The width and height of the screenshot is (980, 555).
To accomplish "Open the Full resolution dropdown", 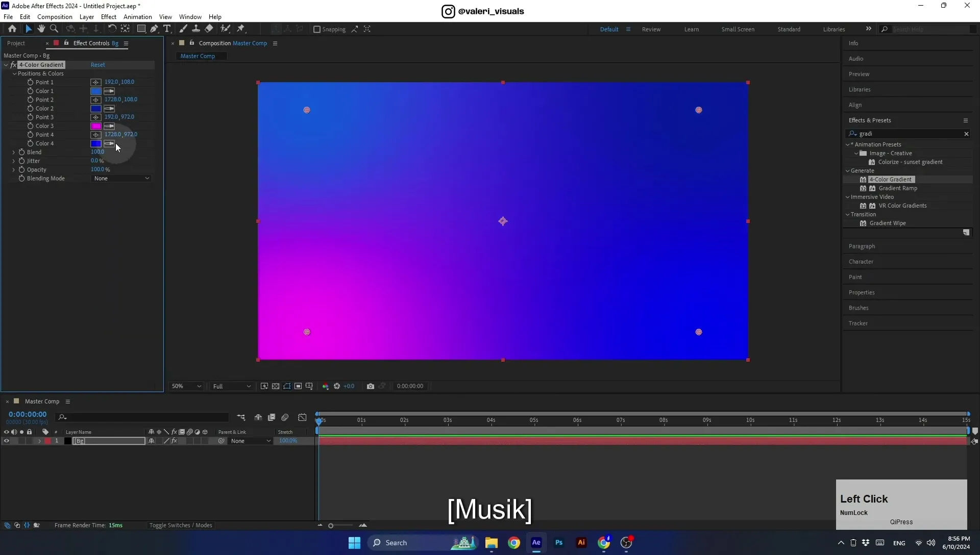I will tap(232, 386).
